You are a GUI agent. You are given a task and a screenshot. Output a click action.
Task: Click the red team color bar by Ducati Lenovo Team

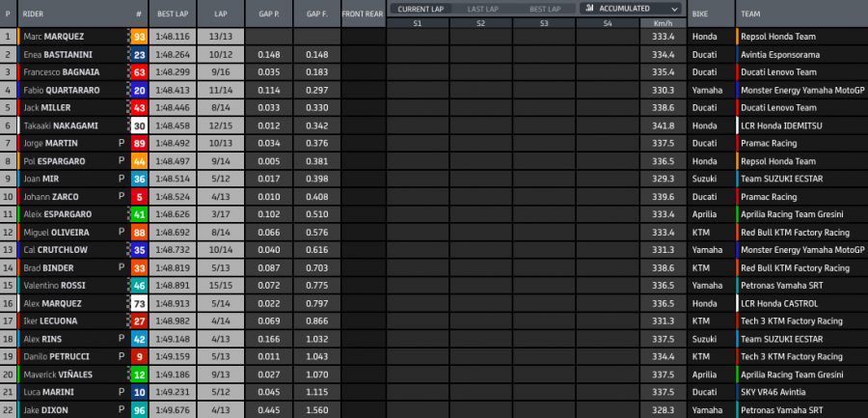(x=738, y=72)
